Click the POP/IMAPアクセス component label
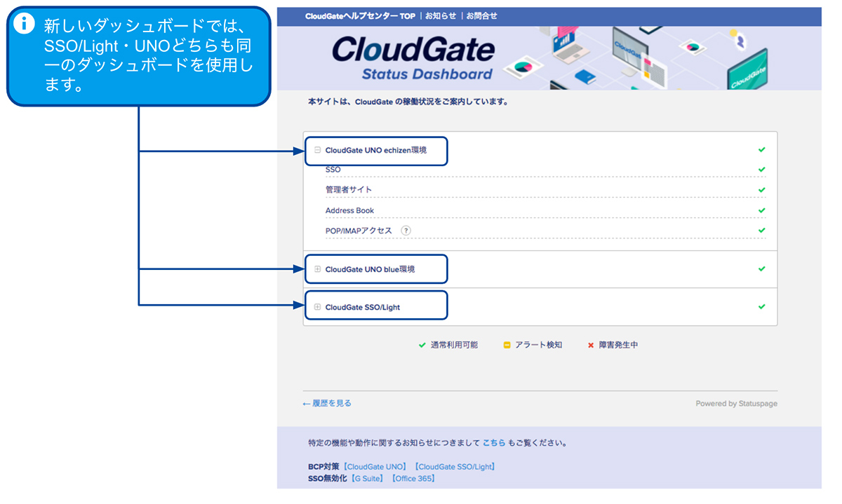The image size is (842, 504). [x=359, y=231]
